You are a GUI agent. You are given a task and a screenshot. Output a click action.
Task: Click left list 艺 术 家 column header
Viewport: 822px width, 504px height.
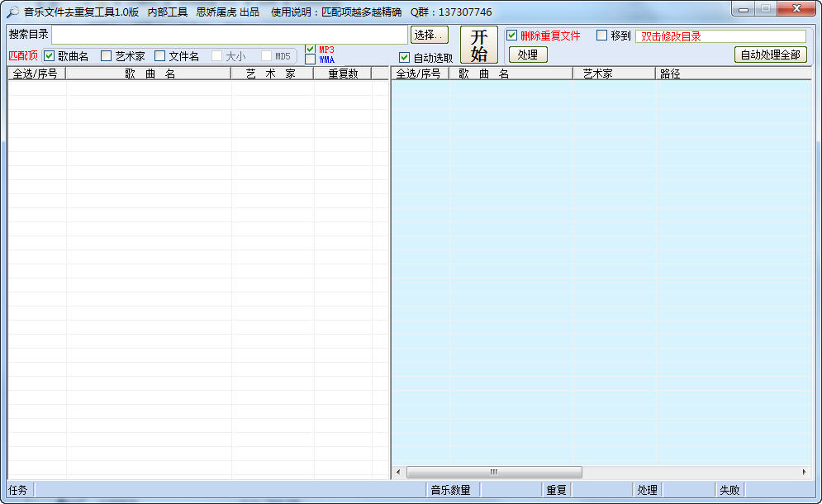272,74
